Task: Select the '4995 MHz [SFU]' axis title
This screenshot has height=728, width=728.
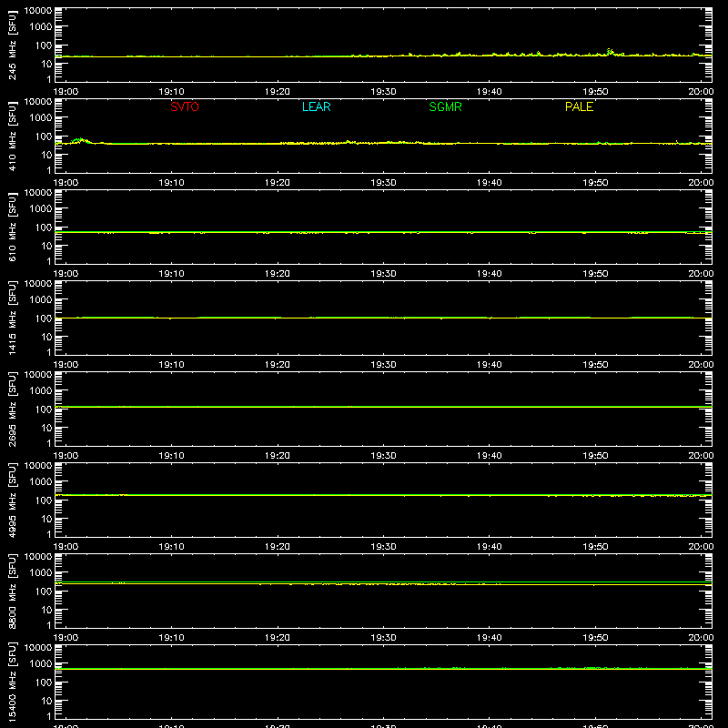Action: coord(12,500)
